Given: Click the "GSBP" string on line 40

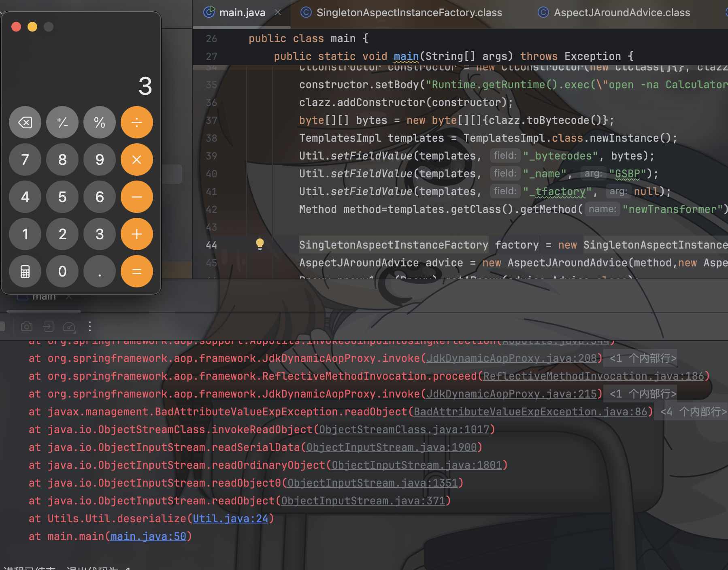Looking at the screenshot, I should 628,174.
